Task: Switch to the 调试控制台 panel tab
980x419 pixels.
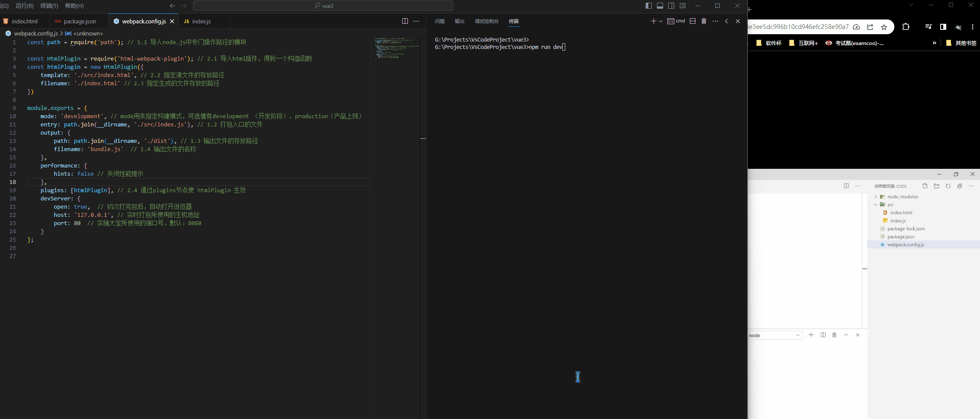Action: coord(487,21)
